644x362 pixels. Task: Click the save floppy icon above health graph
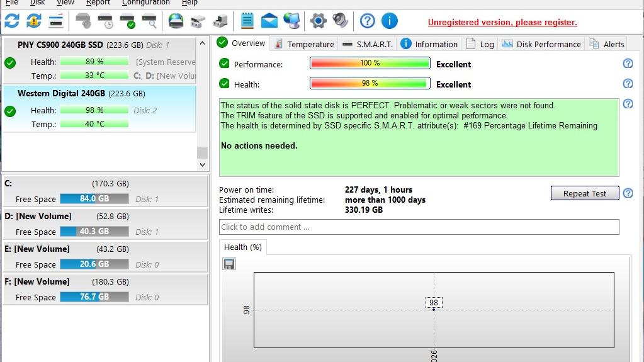pos(229,264)
